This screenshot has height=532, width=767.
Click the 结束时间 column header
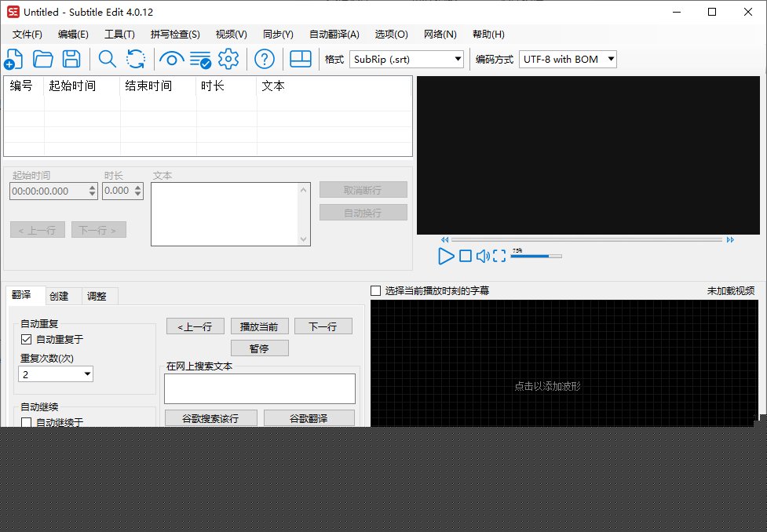pyautogui.click(x=158, y=86)
